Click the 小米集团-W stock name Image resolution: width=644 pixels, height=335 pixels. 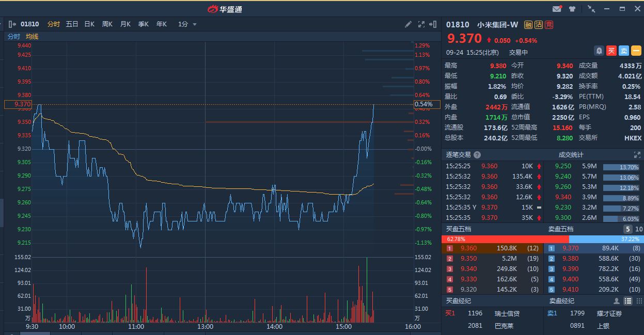click(498, 25)
